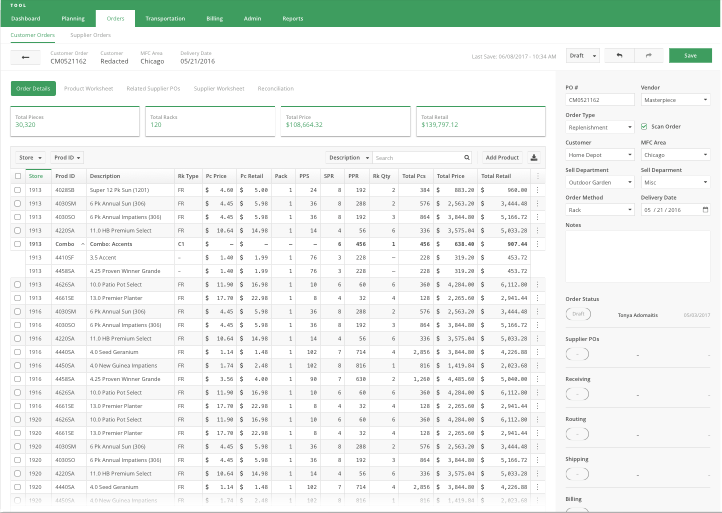
Task: Open the Transportation menu tab
Action: [x=165, y=18]
